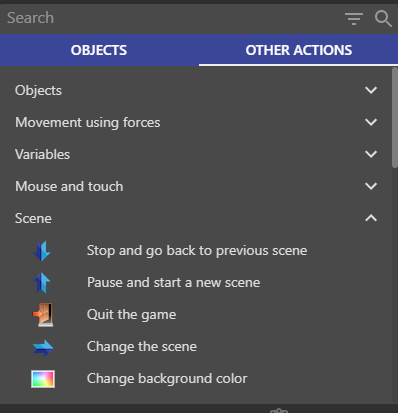The width and height of the screenshot is (398, 413).
Task: Select the Change the scene action
Action: pyautogui.click(x=142, y=347)
